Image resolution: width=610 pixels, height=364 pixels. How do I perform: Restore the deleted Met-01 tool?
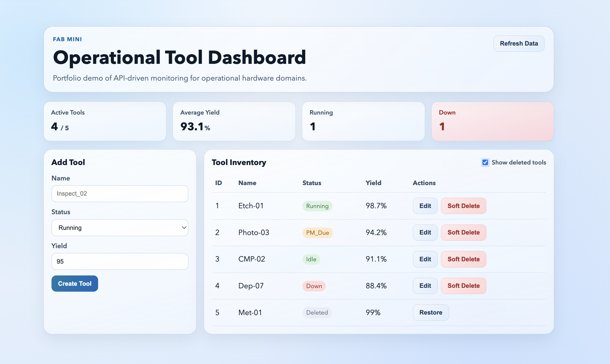(x=430, y=313)
